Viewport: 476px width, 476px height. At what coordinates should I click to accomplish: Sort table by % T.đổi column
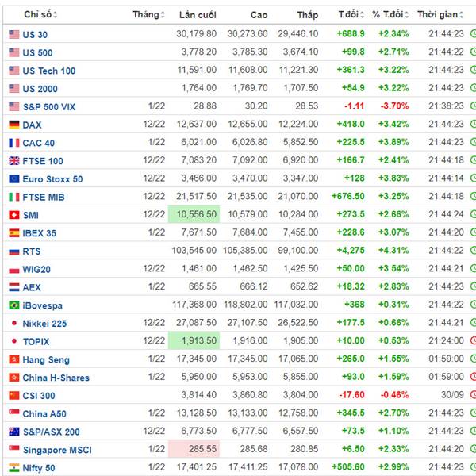[390, 14]
